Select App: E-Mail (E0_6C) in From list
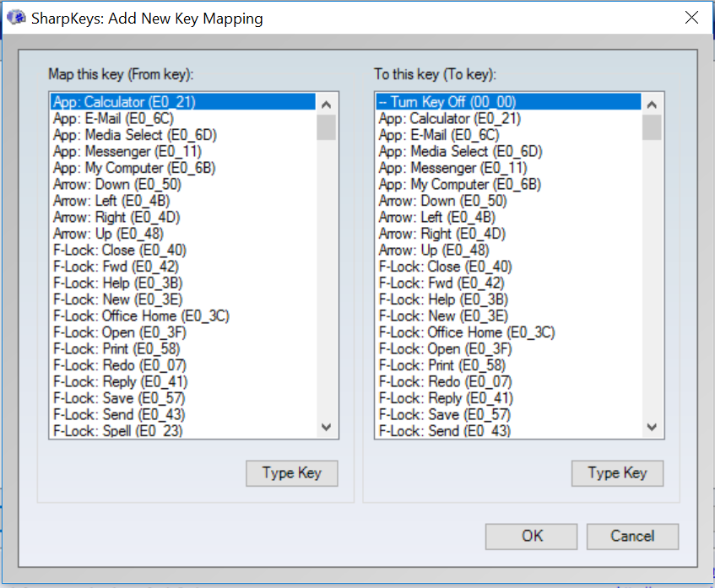Screen dimensions: 715x588 [x=183, y=118]
